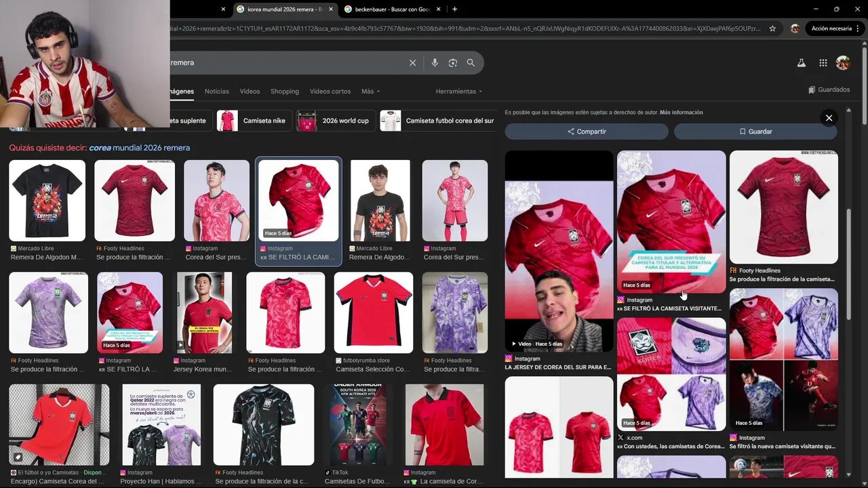Select the korea mundial 2026 remera tab
The width and height of the screenshot is (868, 488).
285,9
